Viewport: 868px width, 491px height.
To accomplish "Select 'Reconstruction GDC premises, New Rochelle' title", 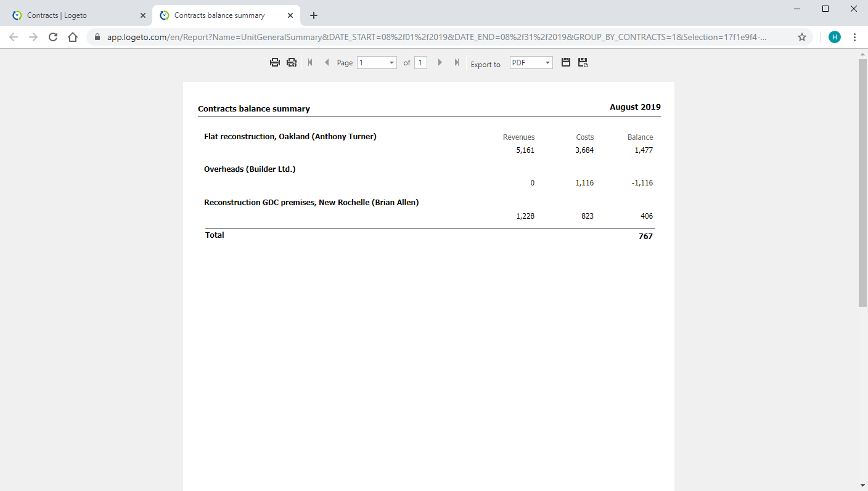I will tap(311, 203).
